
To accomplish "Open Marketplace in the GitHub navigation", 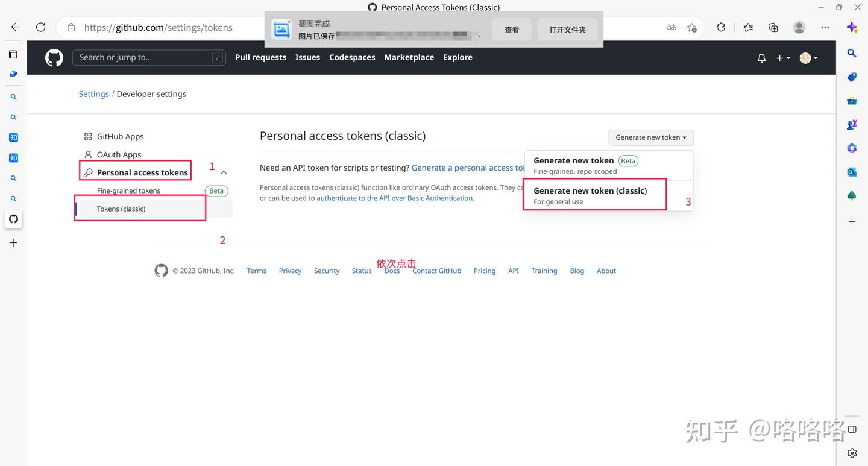I will [x=409, y=57].
